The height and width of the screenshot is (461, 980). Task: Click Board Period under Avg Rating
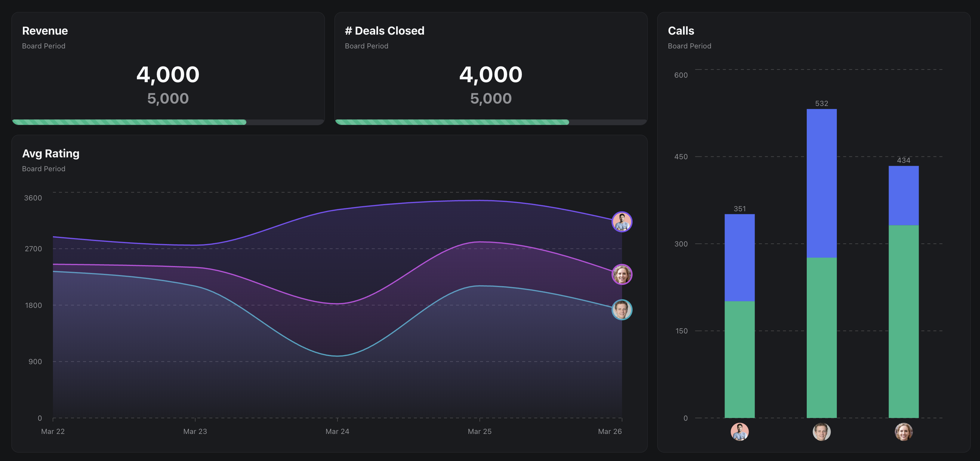43,169
